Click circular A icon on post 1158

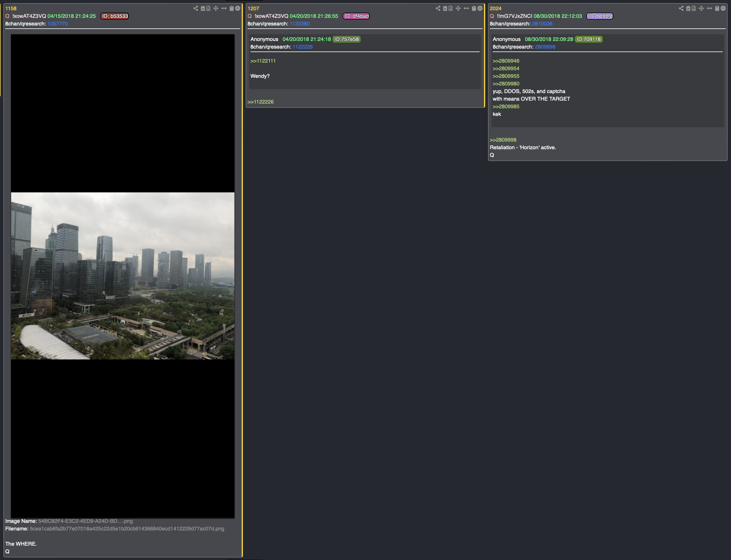pyautogui.click(x=238, y=8)
